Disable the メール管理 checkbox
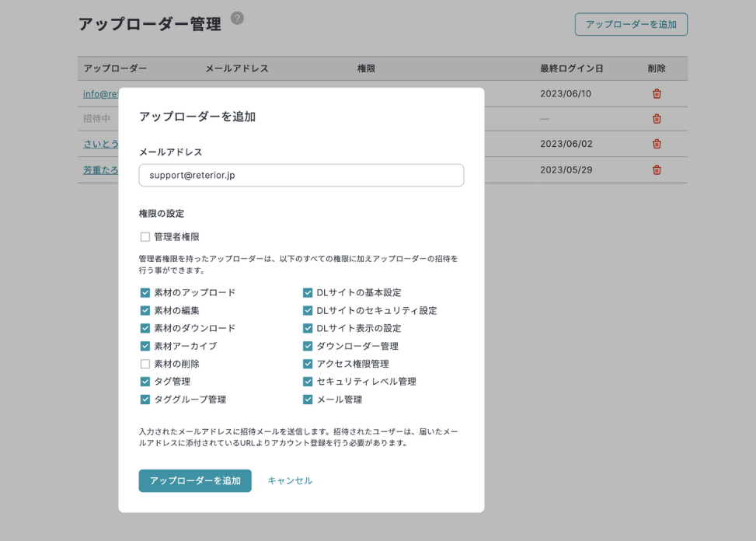This screenshot has height=541, width=756. pyautogui.click(x=308, y=400)
